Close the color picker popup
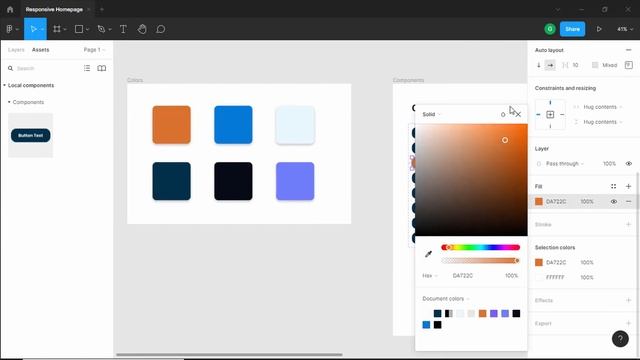 tap(518, 114)
